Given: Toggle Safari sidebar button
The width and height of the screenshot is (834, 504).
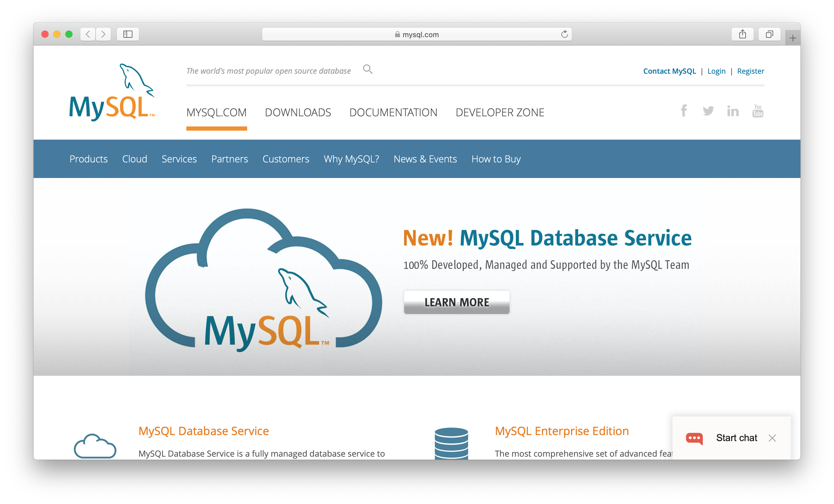Looking at the screenshot, I should coord(128,34).
